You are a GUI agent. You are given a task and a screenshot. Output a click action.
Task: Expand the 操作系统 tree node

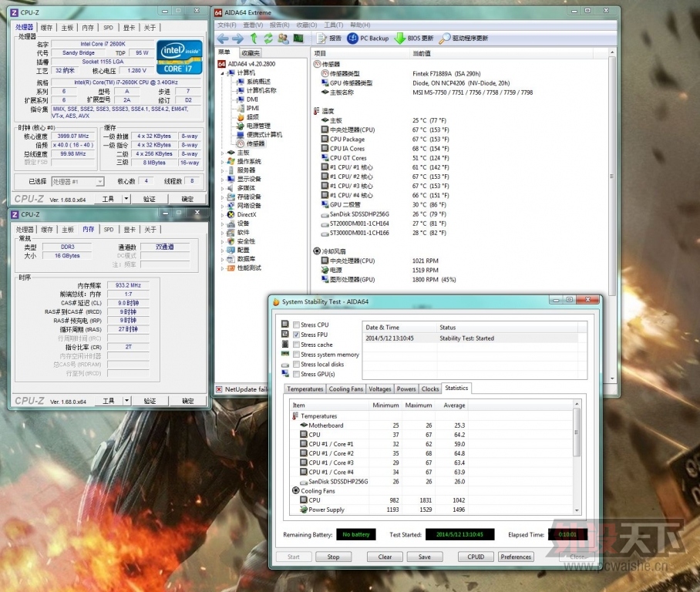coord(222,162)
